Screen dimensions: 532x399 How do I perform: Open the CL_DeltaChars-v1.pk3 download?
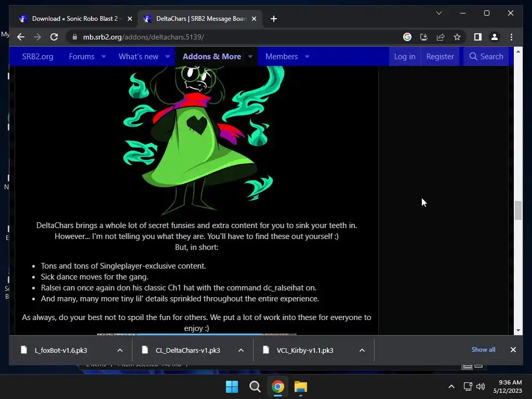tap(188, 350)
